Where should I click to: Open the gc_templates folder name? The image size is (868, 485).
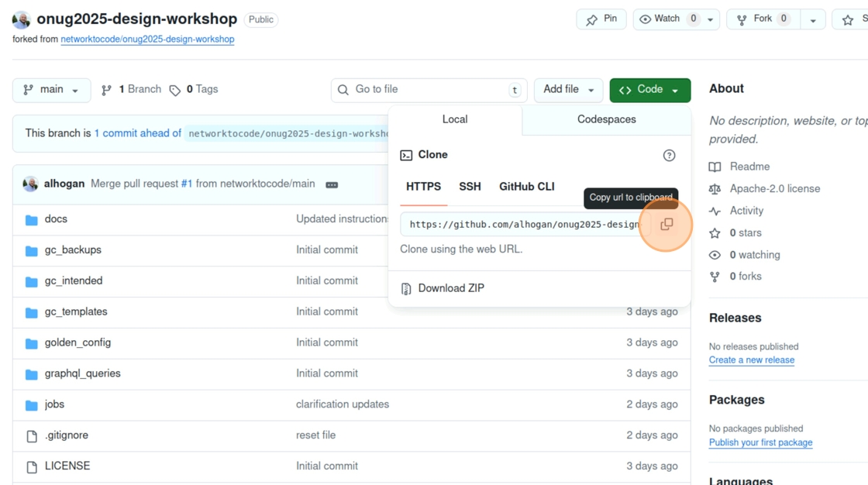pos(76,312)
